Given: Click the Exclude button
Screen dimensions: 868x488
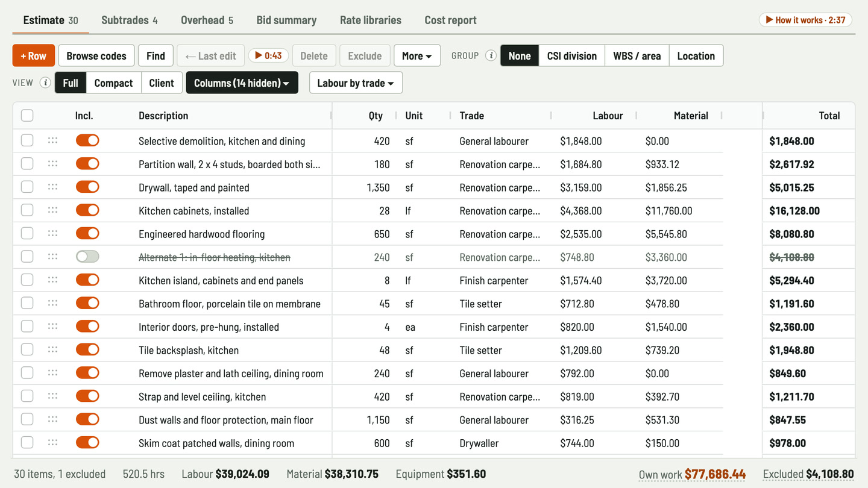Looking at the screenshot, I should tap(365, 55).
